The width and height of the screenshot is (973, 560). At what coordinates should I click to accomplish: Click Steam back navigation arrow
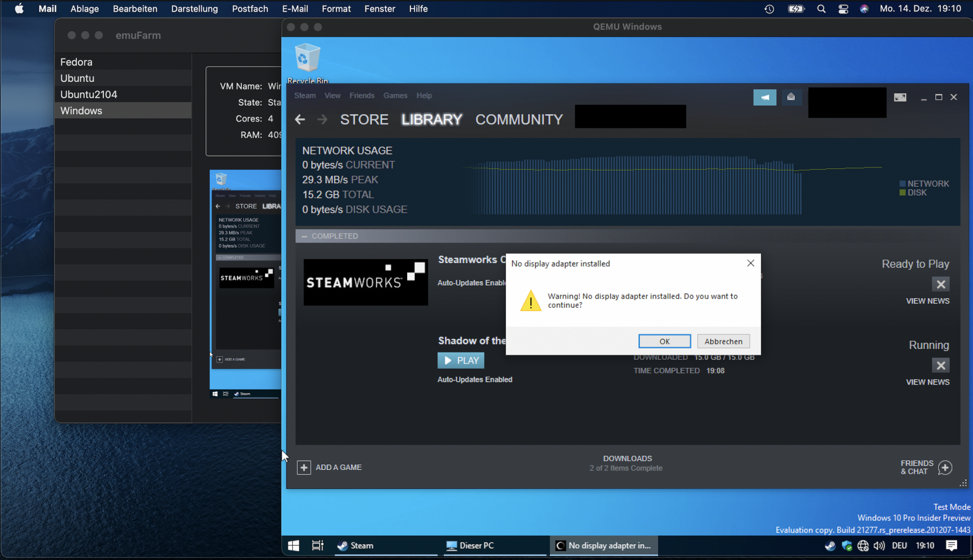pyautogui.click(x=300, y=120)
